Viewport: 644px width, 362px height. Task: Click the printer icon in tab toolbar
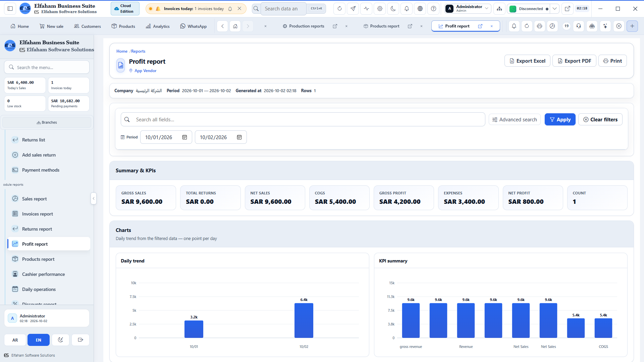pos(539,26)
